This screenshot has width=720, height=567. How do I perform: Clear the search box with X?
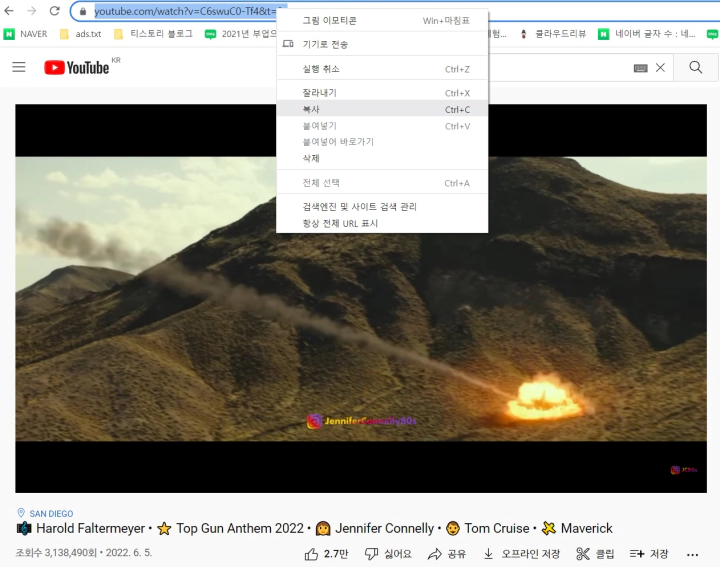pyautogui.click(x=660, y=67)
